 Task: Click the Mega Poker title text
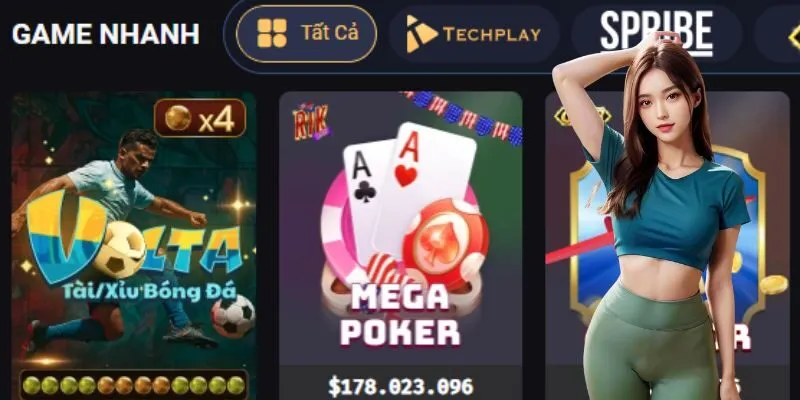[401, 314]
